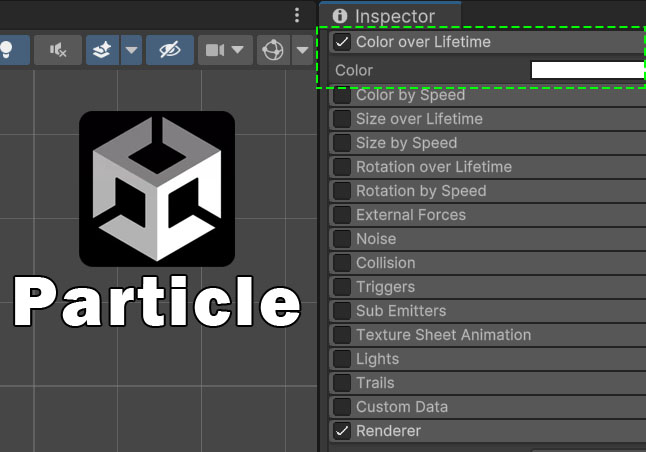Toggle scene effects layers icon

click(102, 50)
